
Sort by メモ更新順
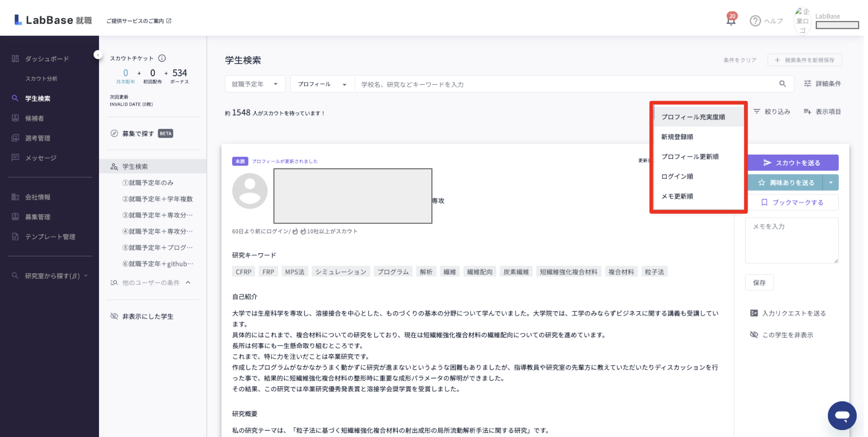(x=699, y=196)
